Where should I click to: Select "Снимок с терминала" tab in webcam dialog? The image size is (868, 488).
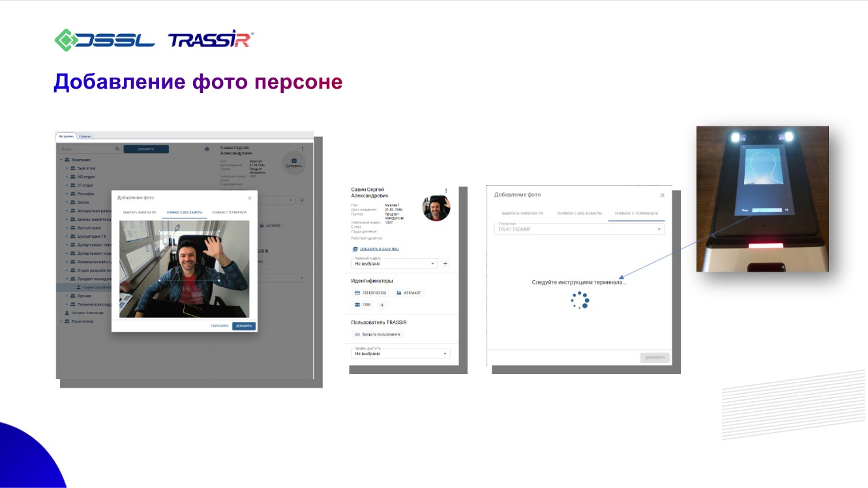(229, 212)
